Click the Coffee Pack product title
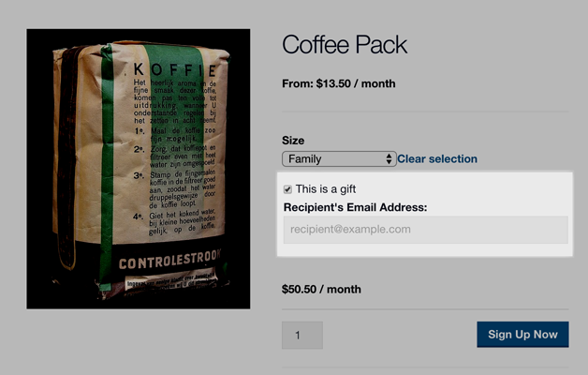This screenshot has width=588, height=375. click(345, 44)
